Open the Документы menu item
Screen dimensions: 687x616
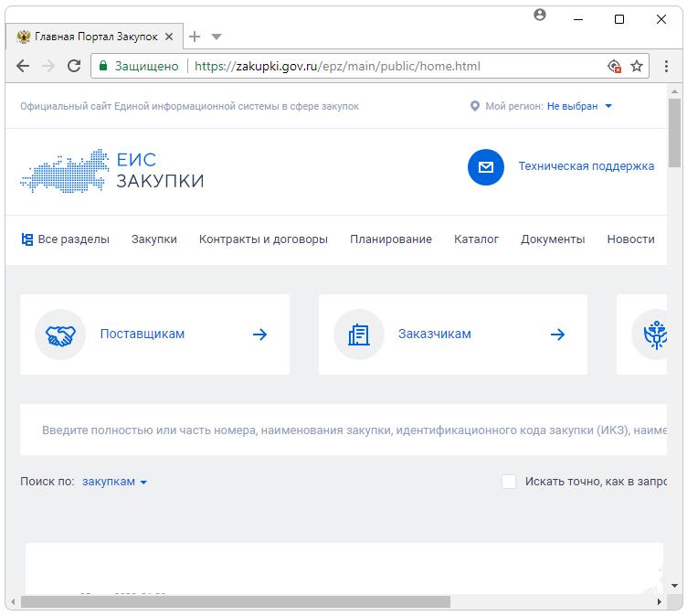point(553,239)
